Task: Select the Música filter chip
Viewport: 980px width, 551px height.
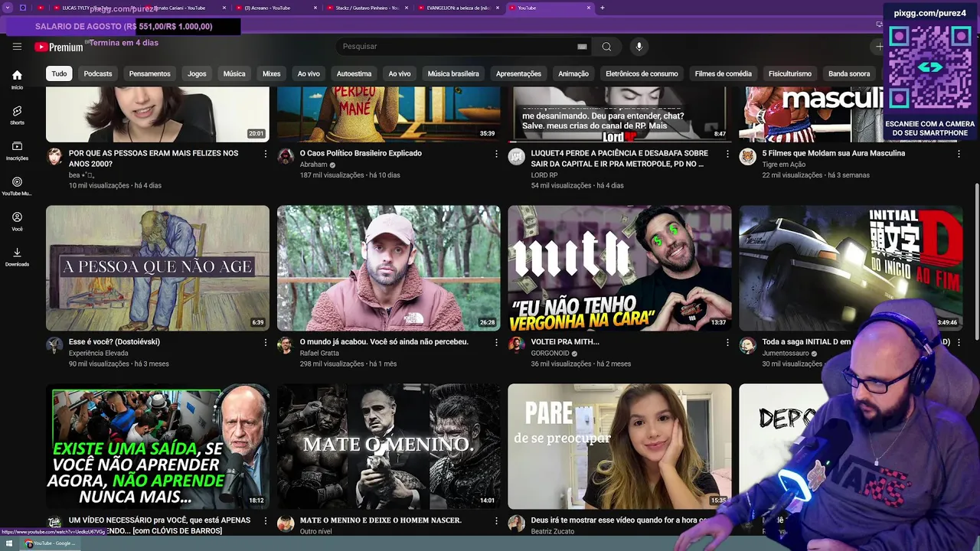Action: pos(234,73)
